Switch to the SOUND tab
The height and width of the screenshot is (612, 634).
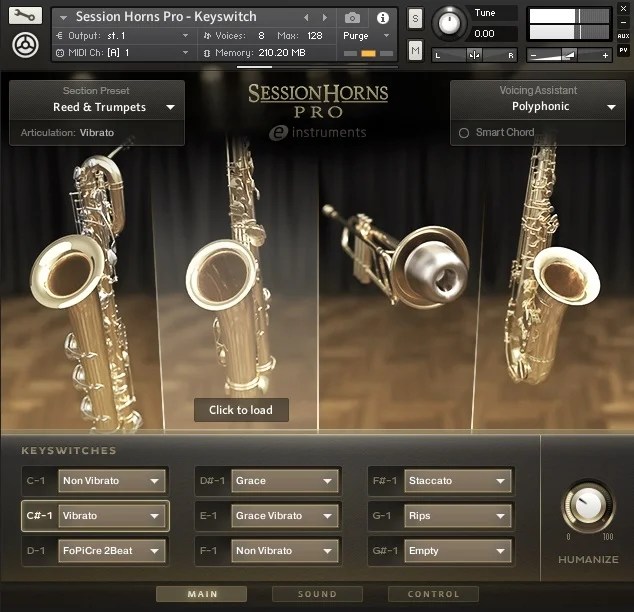click(x=317, y=594)
